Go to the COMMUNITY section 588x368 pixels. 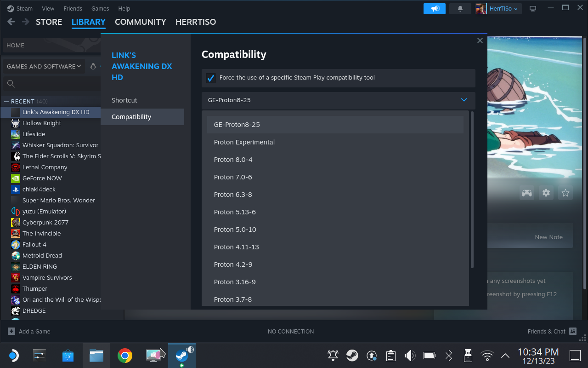point(141,22)
